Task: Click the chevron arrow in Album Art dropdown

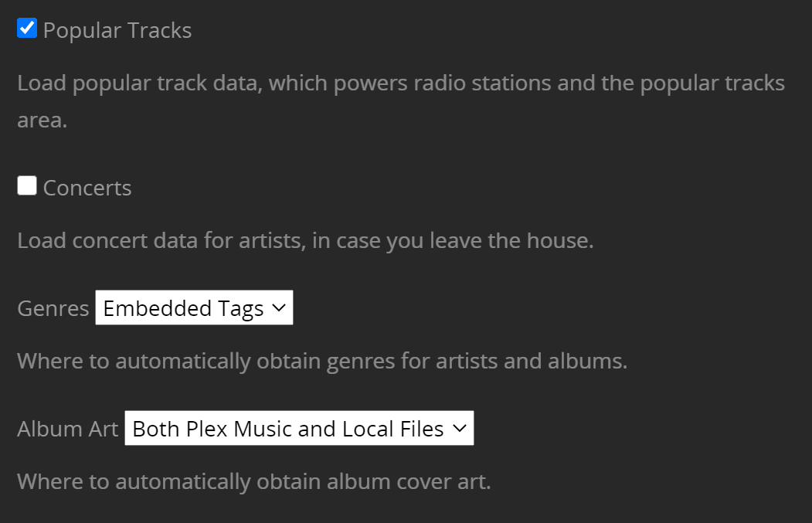Action: tap(460, 429)
